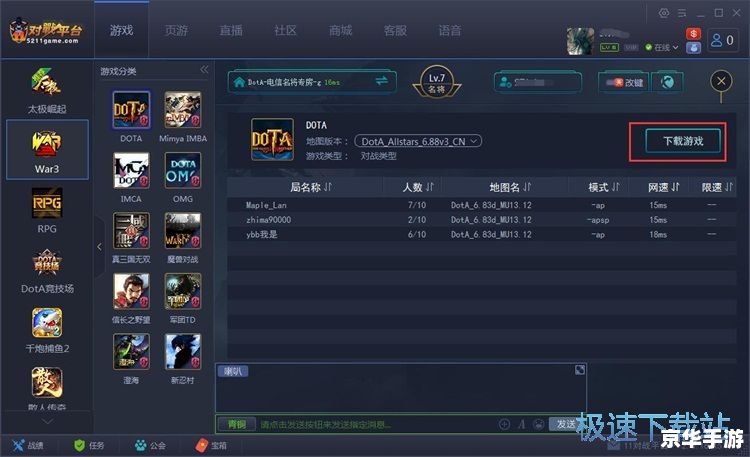The width and height of the screenshot is (750, 457).
Task: Sort rooms by 局名称 column
Action: point(310,187)
